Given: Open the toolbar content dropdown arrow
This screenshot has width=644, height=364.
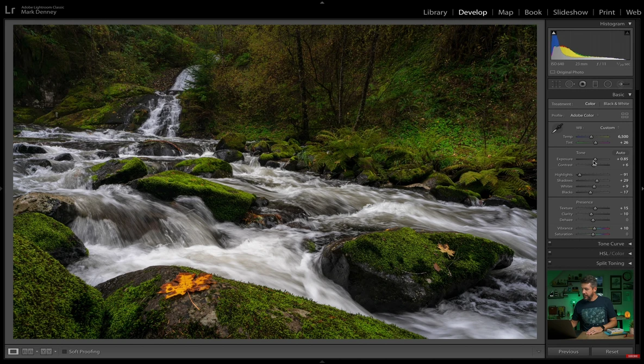Looking at the screenshot, I should [539, 352].
